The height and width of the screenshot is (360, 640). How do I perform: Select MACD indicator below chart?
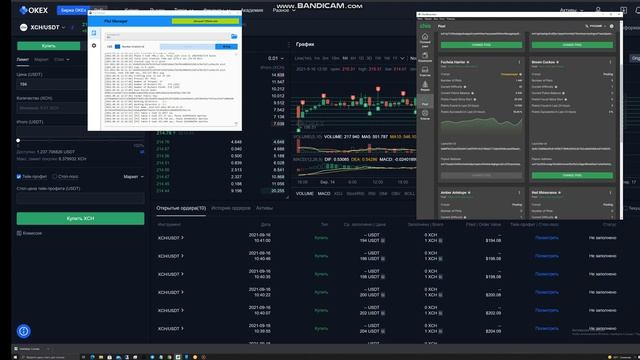click(324, 193)
